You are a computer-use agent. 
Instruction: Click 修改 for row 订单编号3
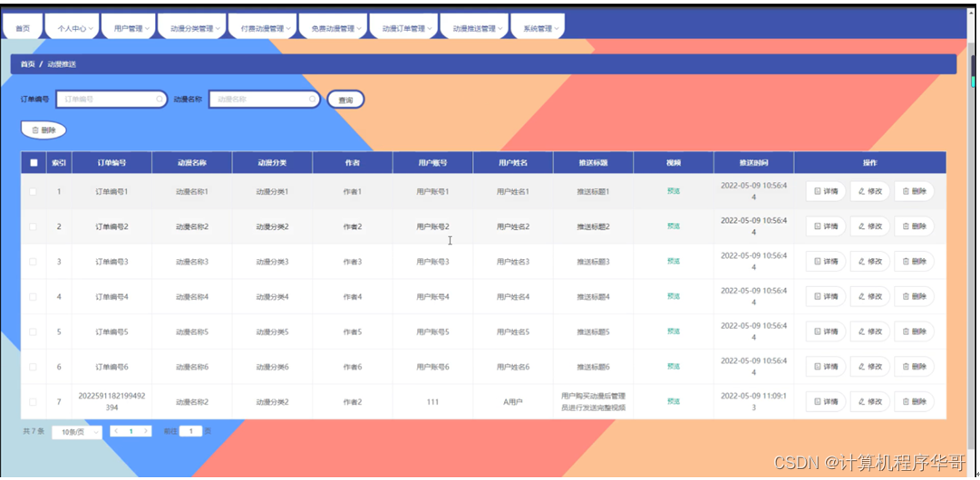pos(870,262)
